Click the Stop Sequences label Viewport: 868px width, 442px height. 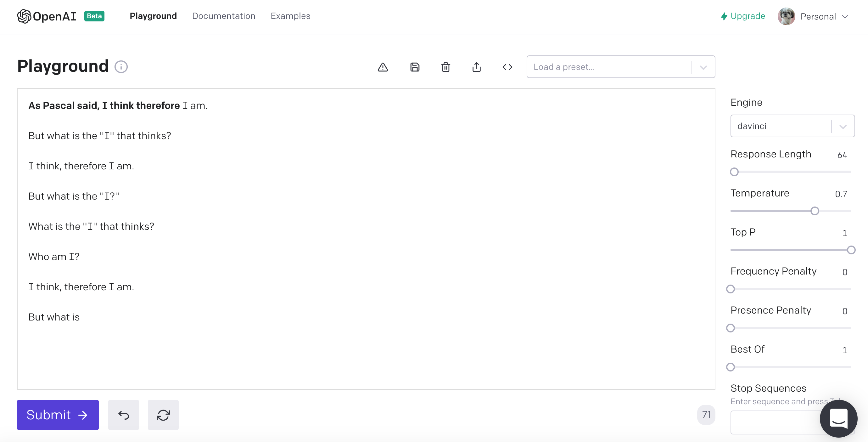(x=768, y=388)
